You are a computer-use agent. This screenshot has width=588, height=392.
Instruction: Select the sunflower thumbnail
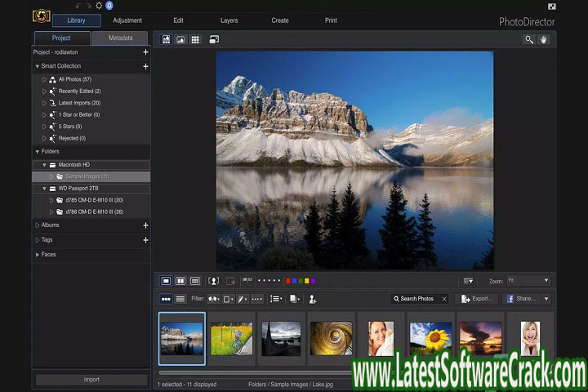430,338
